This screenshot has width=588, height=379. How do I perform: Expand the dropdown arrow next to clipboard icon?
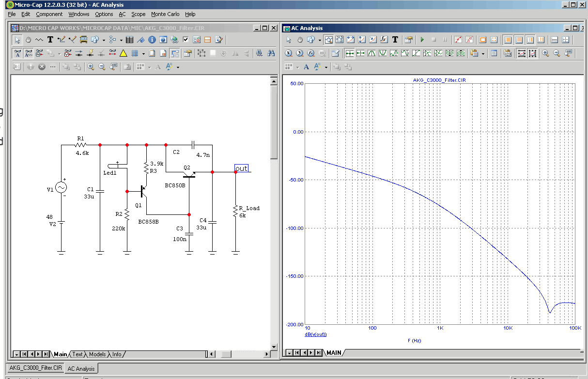tap(483, 54)
